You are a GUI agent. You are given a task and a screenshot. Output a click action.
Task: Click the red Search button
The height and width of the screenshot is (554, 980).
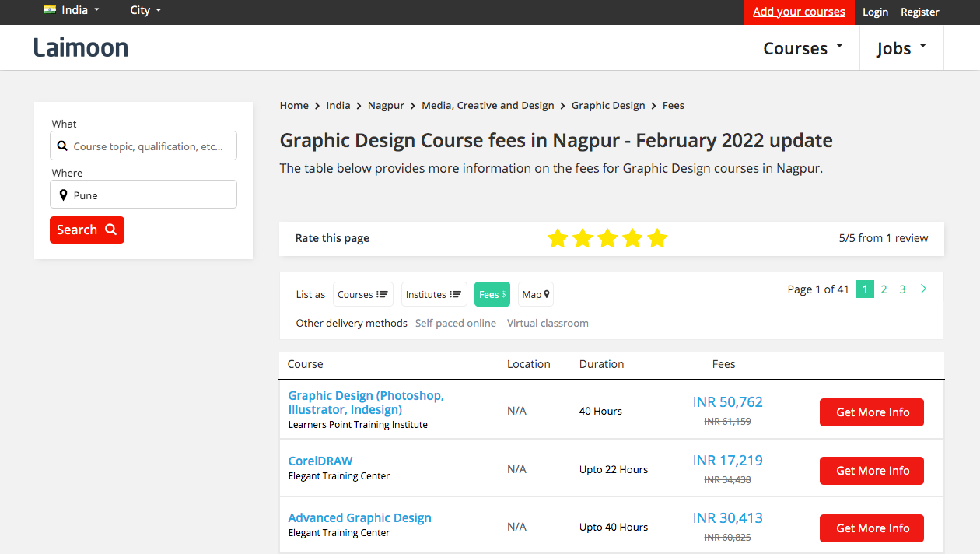click(86, 230)
